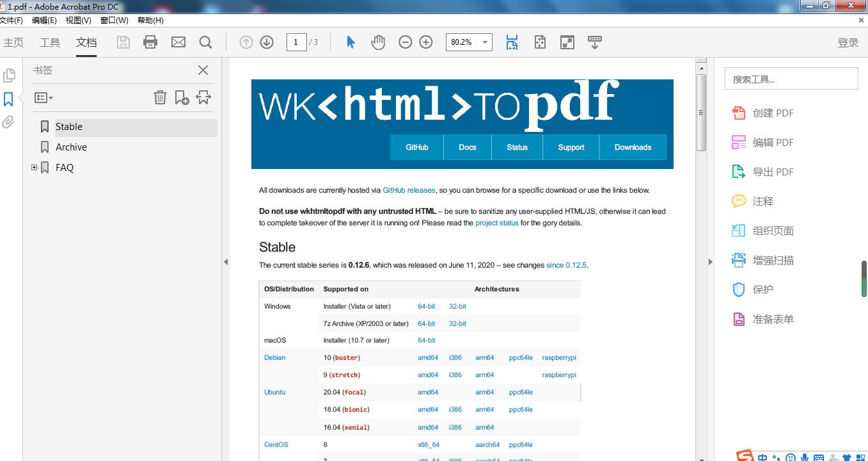Collapse the right tools pane arrow

click(710, 261)
